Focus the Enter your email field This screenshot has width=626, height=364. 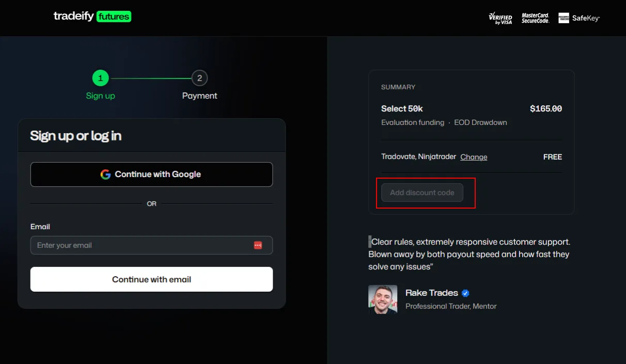pyautogui.click(x=151, y=245)
